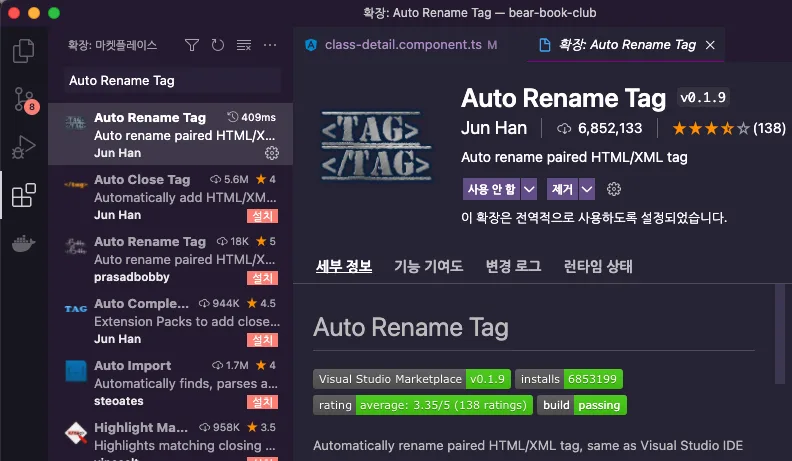Disable extension with 사용 안 함 button
The height and width of the screenshot is (461, 792).
[491, 189]
